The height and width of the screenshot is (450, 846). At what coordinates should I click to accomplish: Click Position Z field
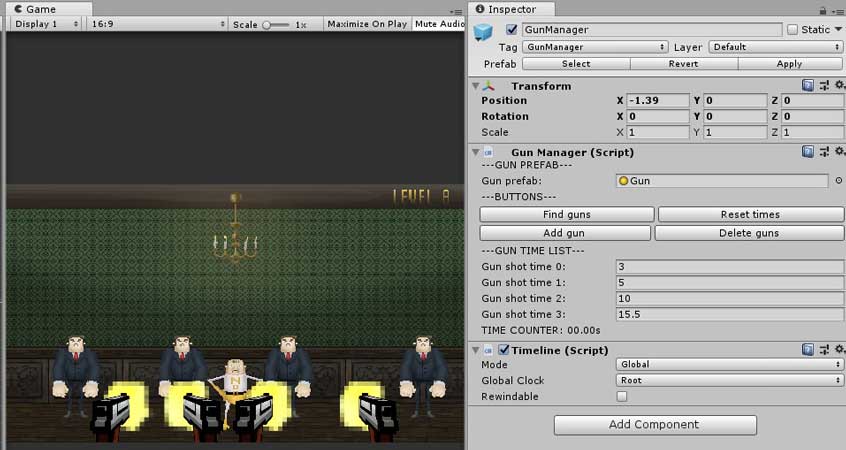click(x=812, y=100)
